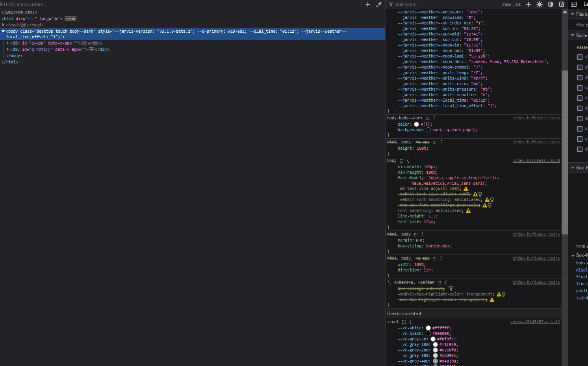Click the create new node plus icon
Viewport: 588px width, 366px height.
click(368, 4)
